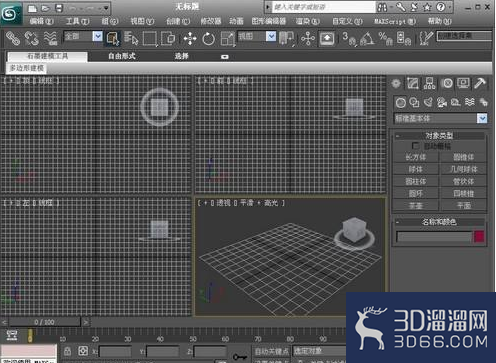Expand the quick access toolbar dropdown arrow
The height and width of the screenshot is (363, 496).
click(106, 8)
